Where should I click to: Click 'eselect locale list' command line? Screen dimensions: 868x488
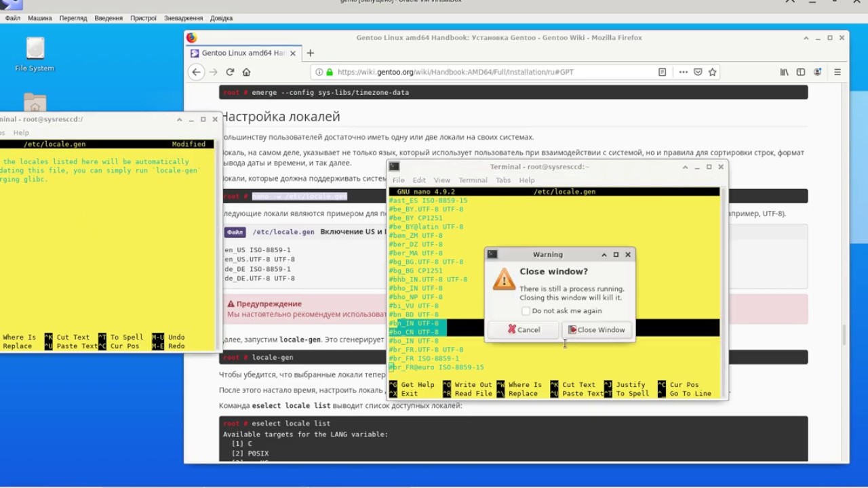click(291, 424)
